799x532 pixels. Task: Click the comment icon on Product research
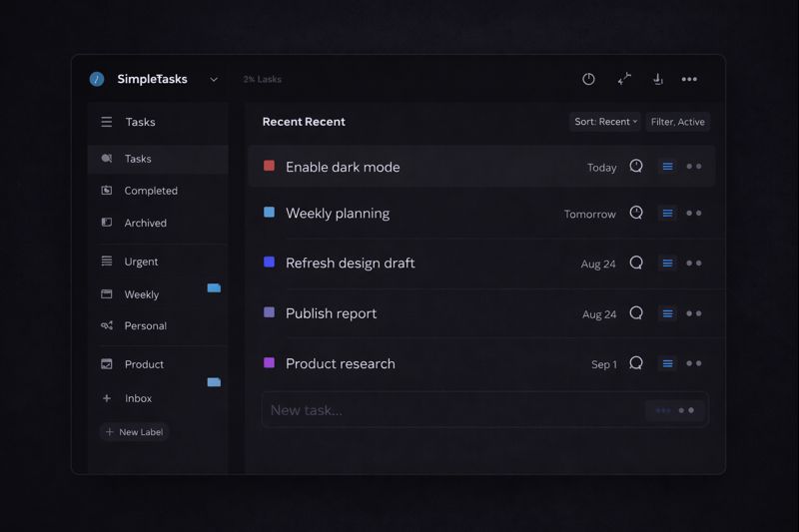[x=636, y=363]
